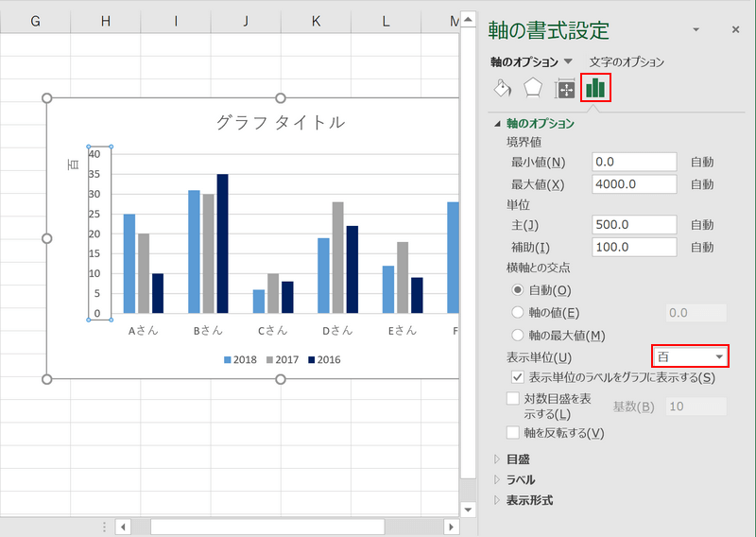Close the 軸の書式設定 pane
Image resolution: width=756 pixels, height=537 pixels.
pyautogui.click(x=735, y=30)
